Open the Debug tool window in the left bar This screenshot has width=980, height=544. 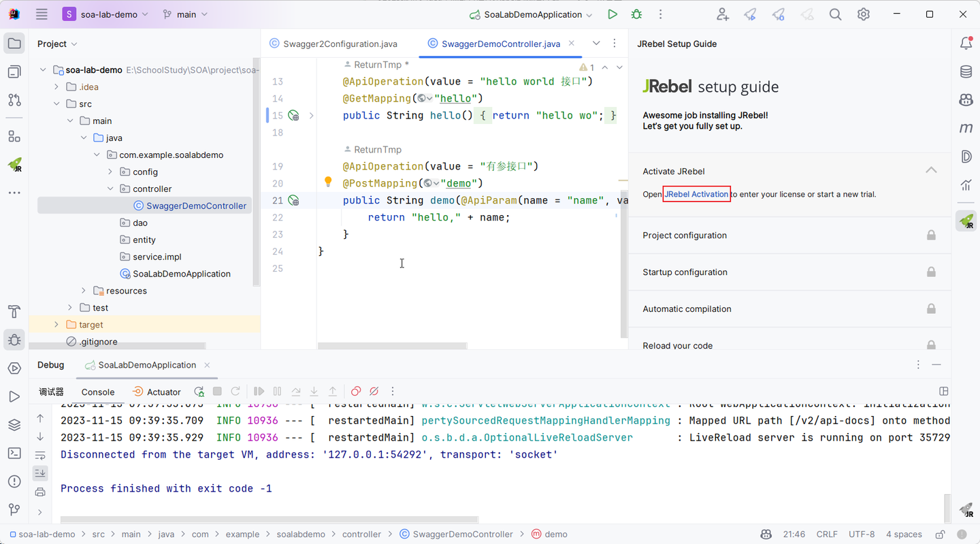(14, 340)
